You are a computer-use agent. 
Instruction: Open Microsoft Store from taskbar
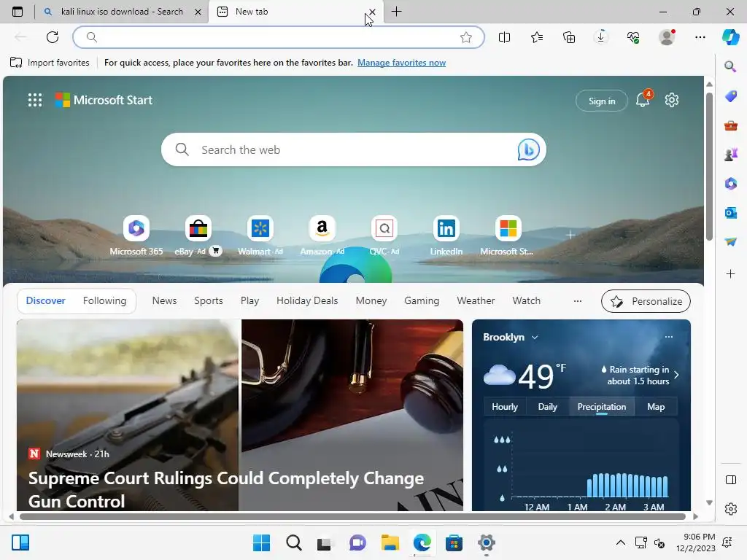tap(454, 542)
